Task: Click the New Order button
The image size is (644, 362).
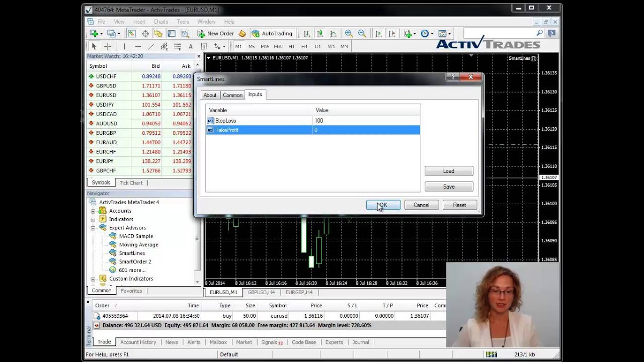Action: point(216,33)
